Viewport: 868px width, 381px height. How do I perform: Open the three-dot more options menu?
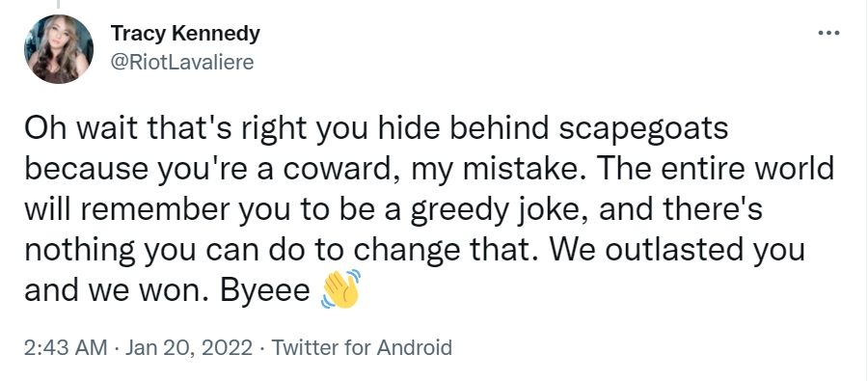[828, 34]
